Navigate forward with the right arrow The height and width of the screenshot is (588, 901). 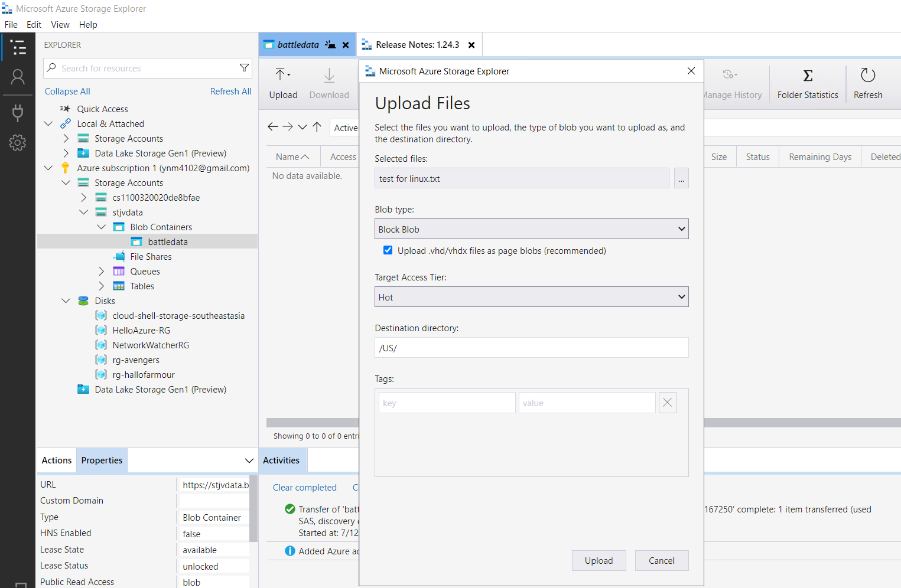288,127
